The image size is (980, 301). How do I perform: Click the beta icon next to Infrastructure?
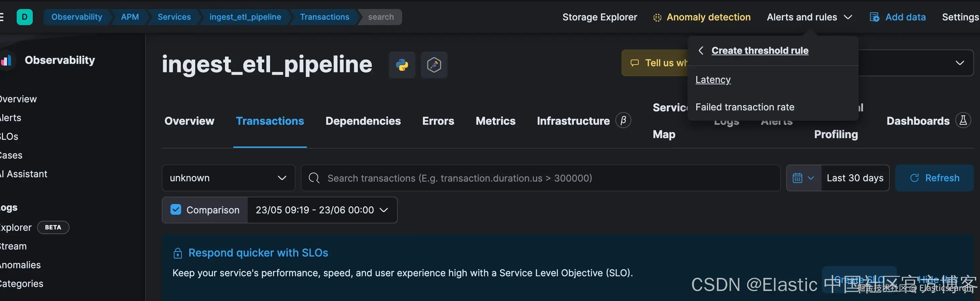click(623, 121)
